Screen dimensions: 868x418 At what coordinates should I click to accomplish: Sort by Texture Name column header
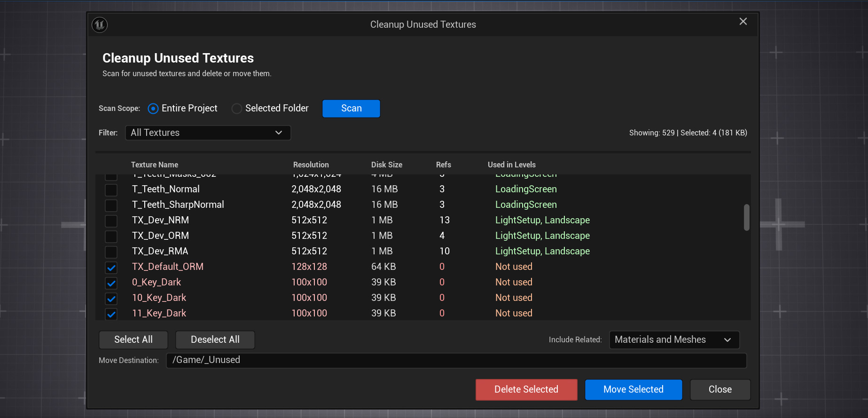tap(155, 165)
